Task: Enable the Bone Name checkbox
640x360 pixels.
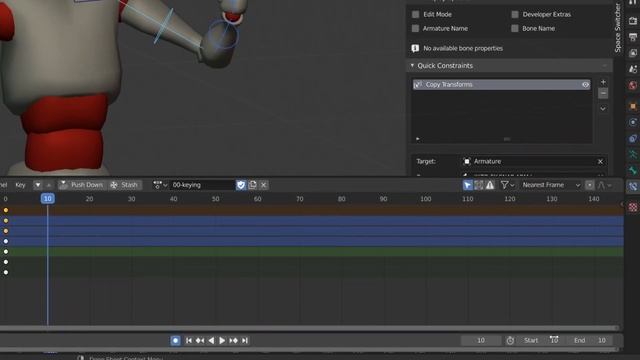Action: point(515,29)
